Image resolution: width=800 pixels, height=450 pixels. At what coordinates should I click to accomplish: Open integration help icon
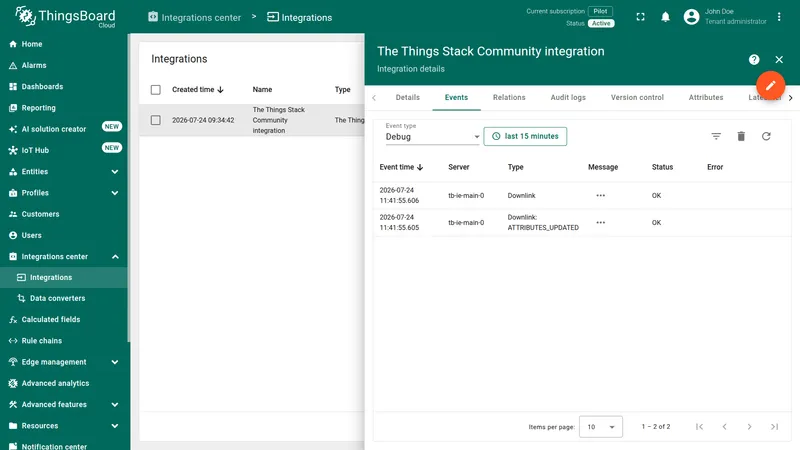754,60
